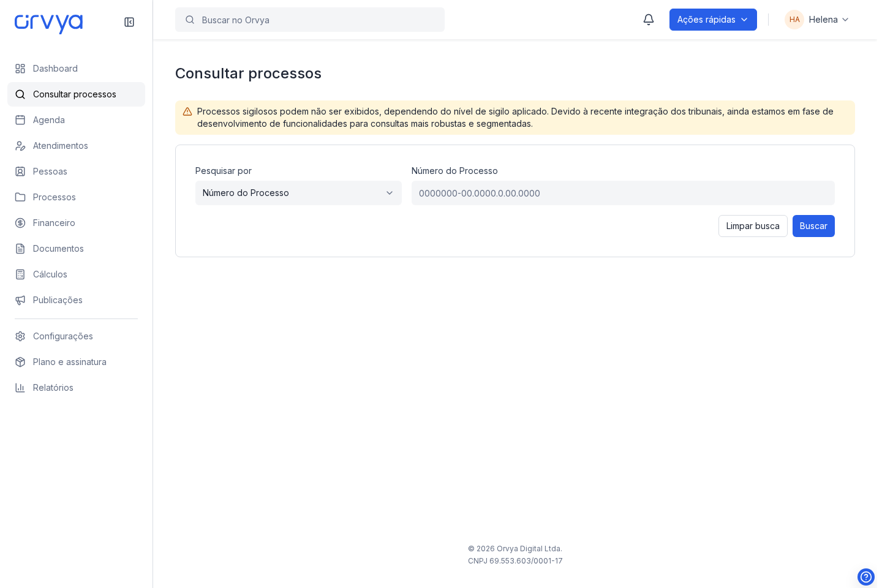Click the Publicações megaphone icon
882x588 pixels.
tap(20, 300)
